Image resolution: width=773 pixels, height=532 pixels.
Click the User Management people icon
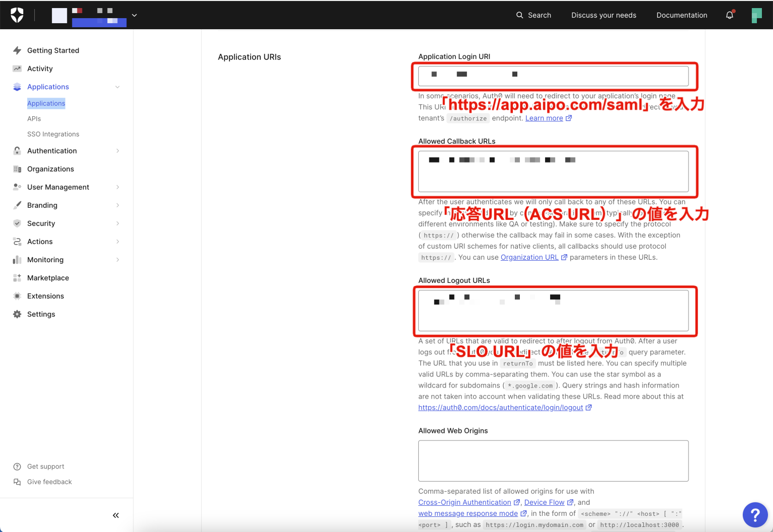tap(17, 187)
